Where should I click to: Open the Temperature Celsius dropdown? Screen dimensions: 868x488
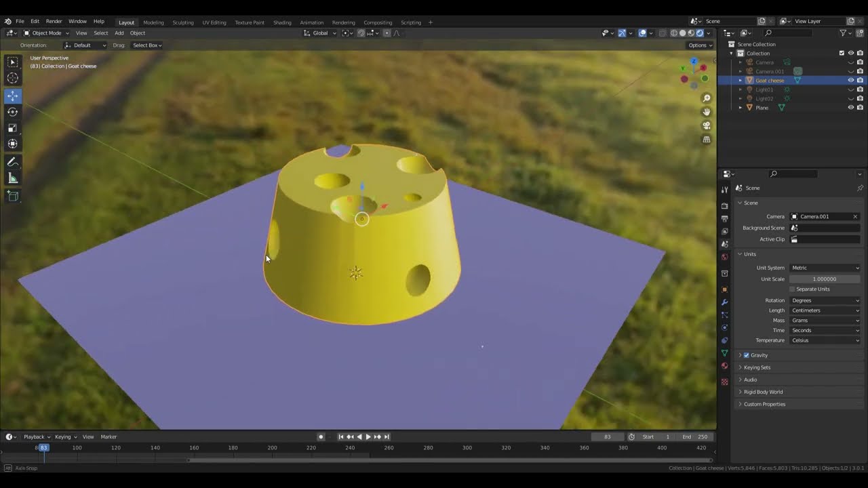[x=825, y=340]
